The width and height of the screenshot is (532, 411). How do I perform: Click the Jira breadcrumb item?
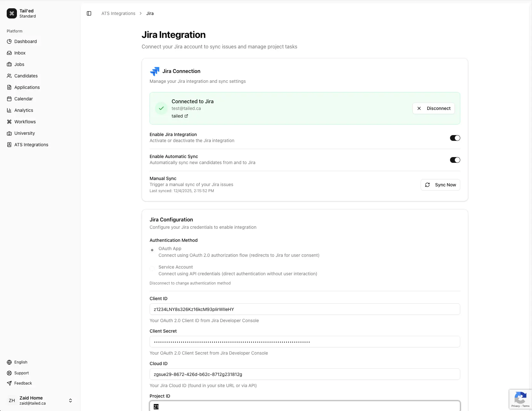click(x=150, y=13)
